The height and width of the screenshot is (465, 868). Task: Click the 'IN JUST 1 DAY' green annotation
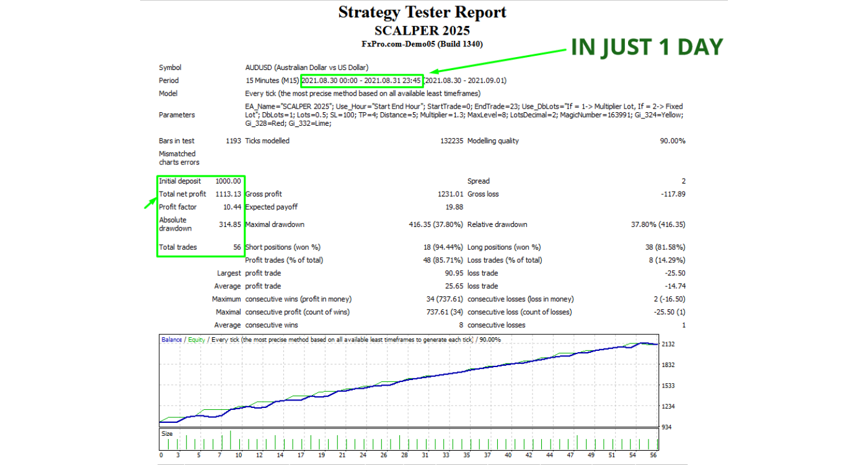647,47
